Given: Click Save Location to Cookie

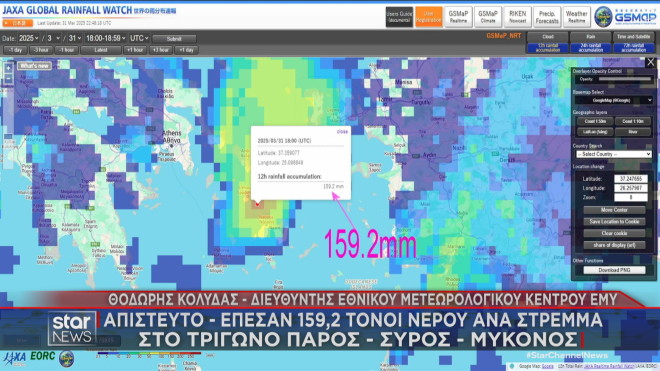Looking at the screenshot, I should click(614, 222).
